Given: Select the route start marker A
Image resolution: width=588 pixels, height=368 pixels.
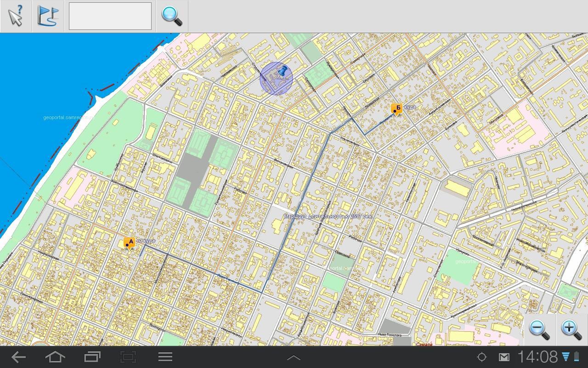Looking at the screenshot, I should 129,243.
